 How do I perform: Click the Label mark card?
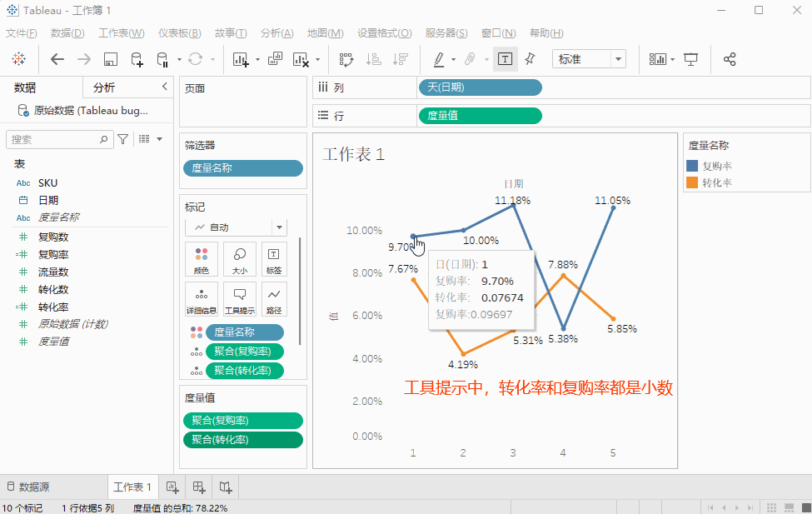tap(274, 260)
